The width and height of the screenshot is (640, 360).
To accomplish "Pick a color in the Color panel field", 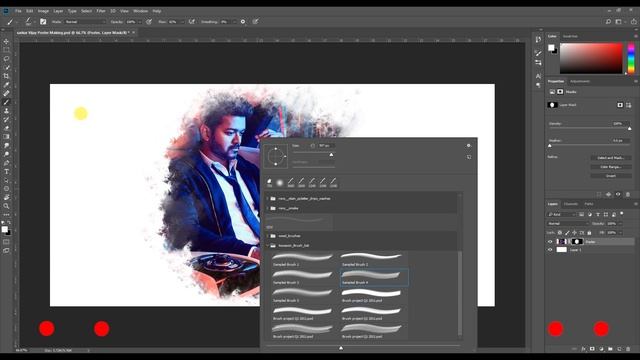I will click(x=591, y=58).
